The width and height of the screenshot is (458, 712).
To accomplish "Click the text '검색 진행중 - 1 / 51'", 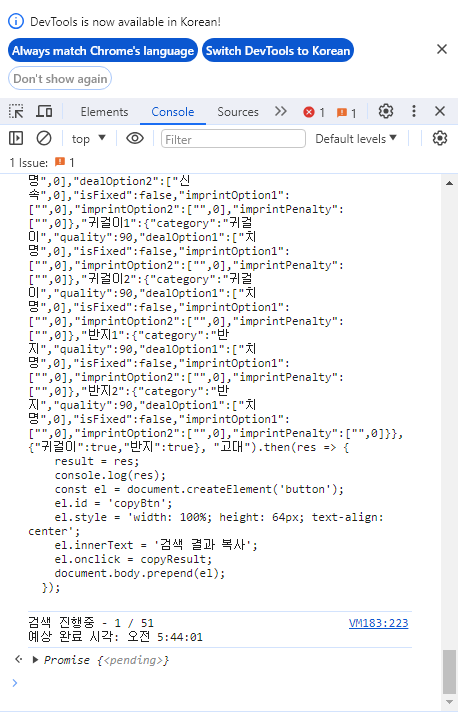I will click(91, 623).
